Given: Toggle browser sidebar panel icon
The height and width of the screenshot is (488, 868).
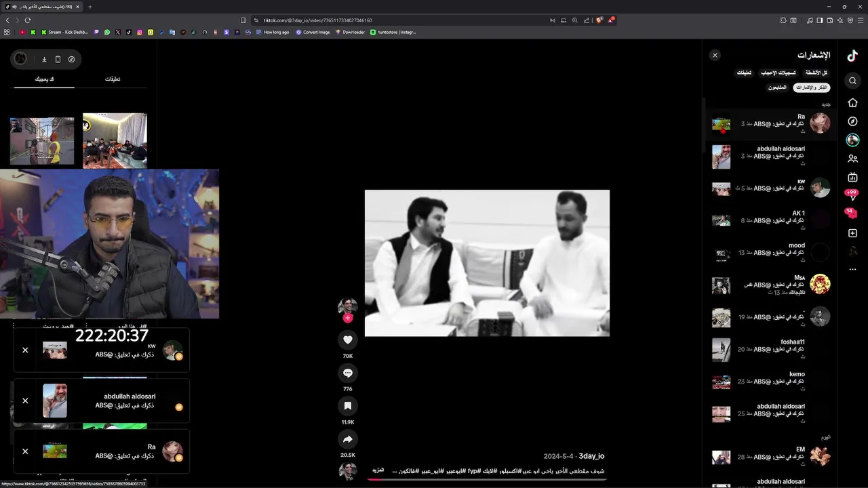Looking at the screenshot, I should tap(820, 20).
